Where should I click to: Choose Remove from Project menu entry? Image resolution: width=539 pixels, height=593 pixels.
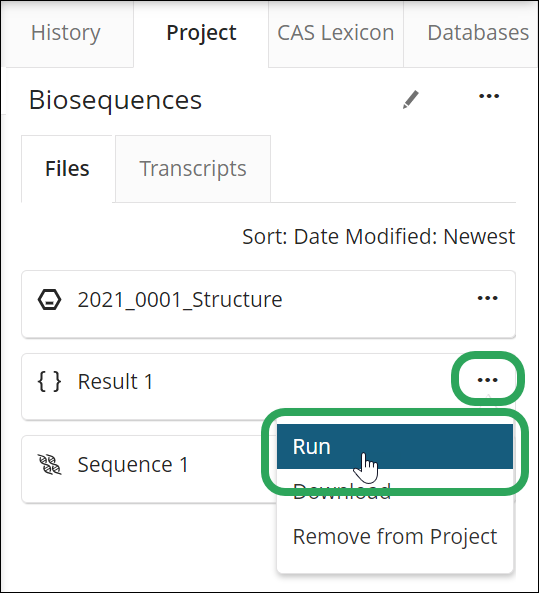pyautogui.click(x=395, y=536)
